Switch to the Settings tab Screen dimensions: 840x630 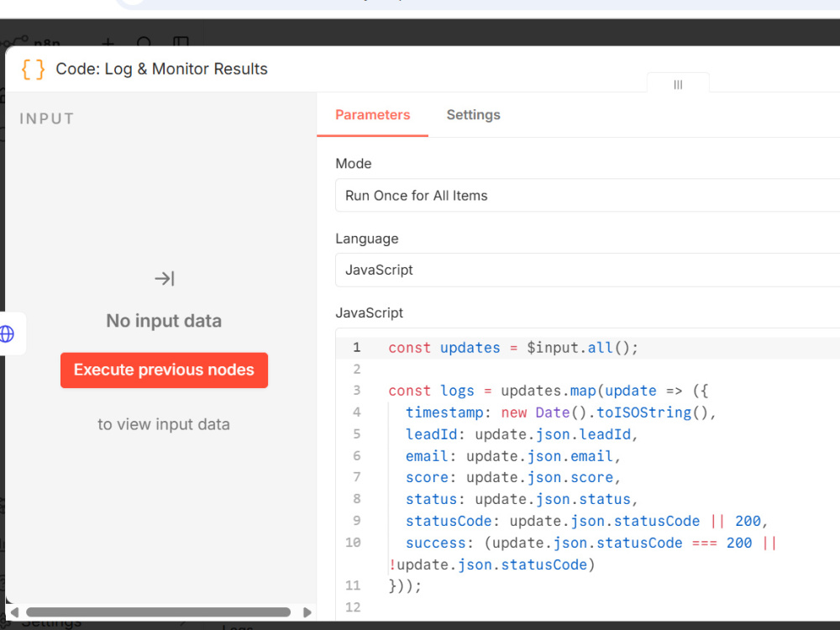(x=473, y=114)
